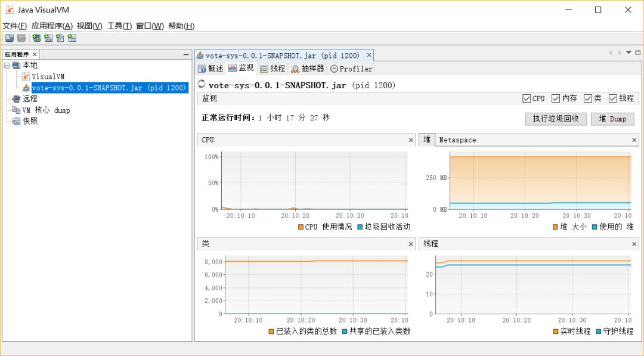The height and width of the screenshot is (356, 644).
Task: Click the 堆 Dump button
Action: pos(612,119)
